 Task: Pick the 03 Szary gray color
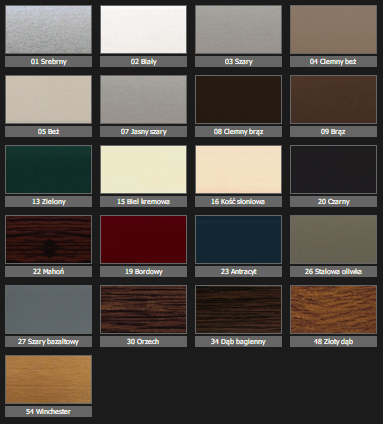tap(238, 30)
